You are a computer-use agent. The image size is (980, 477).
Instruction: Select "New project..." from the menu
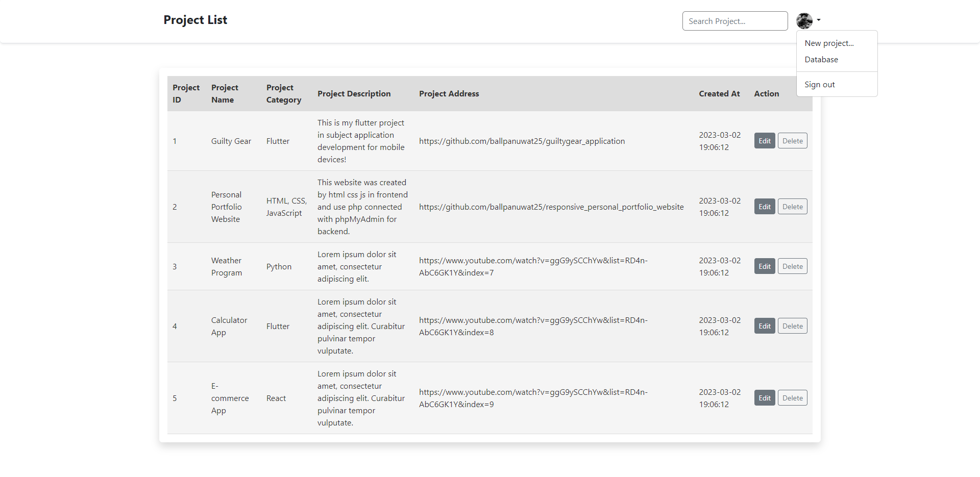[829, 43]
